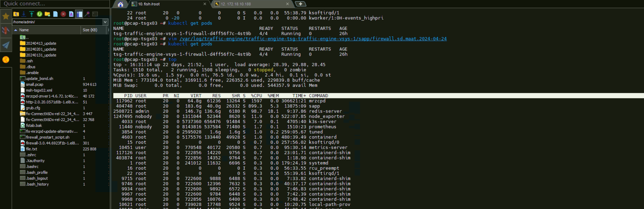Open the Tools swiss-knife sidebar tab
The image size is (644, 209).
[x=6, y=31]
